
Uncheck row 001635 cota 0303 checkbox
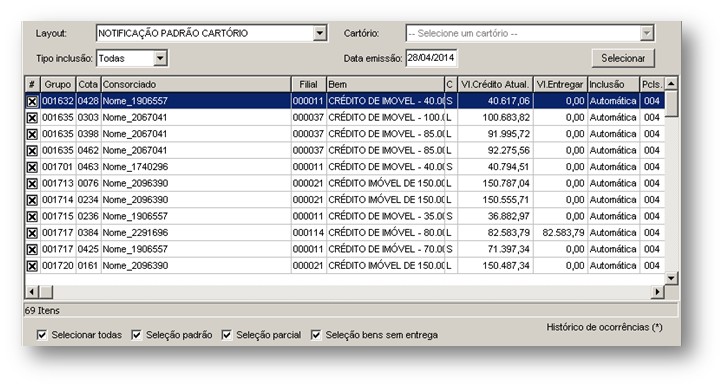[x=32, y=118]
